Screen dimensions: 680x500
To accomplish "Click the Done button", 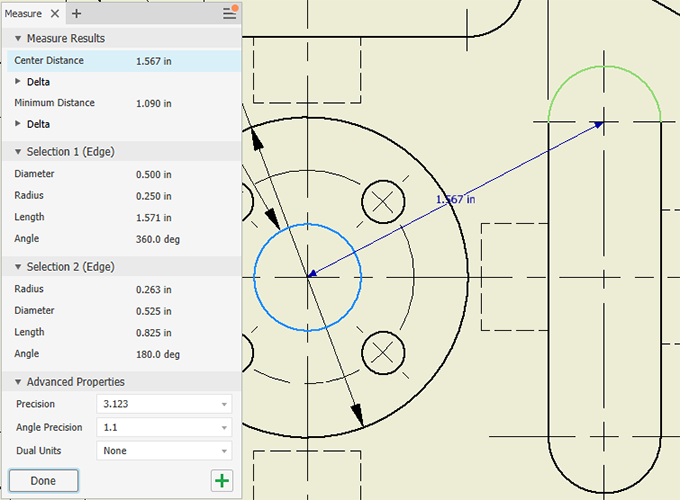I will [43, 480].
